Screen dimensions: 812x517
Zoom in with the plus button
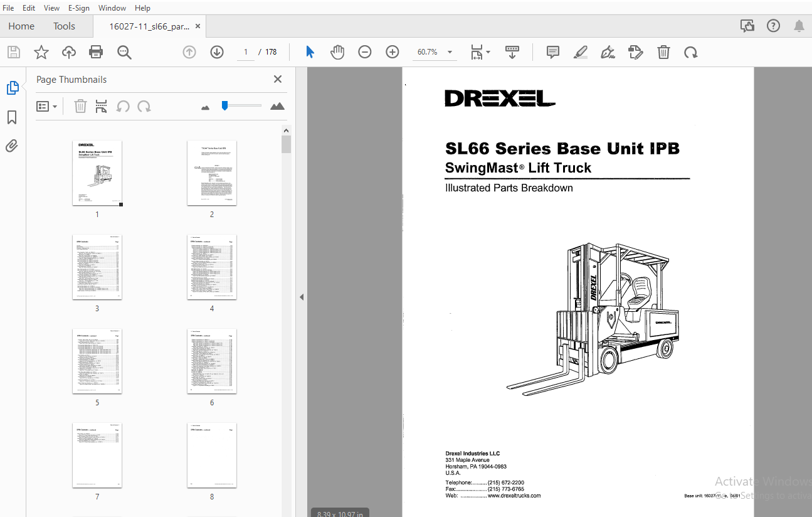click(x=393, y=52)
